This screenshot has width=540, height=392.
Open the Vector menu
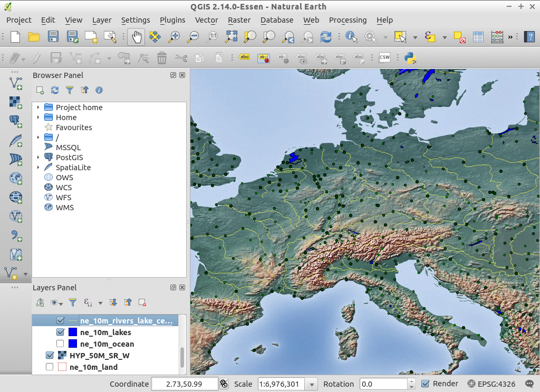(207, 21)
